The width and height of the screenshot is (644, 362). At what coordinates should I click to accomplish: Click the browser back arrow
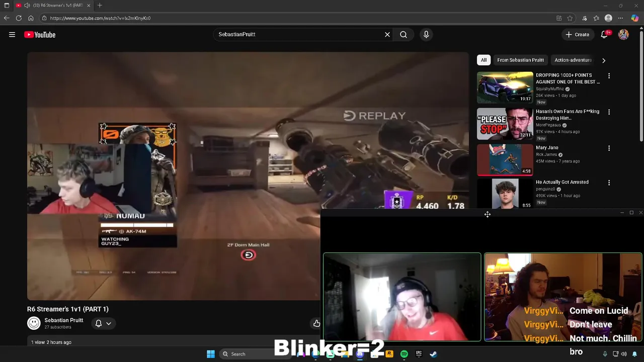click(7, 18)
